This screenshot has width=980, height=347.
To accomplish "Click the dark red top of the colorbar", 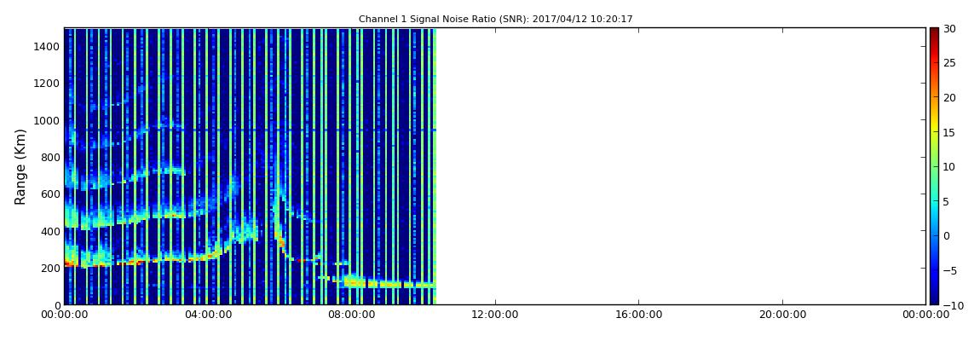I will pos(934,32).
